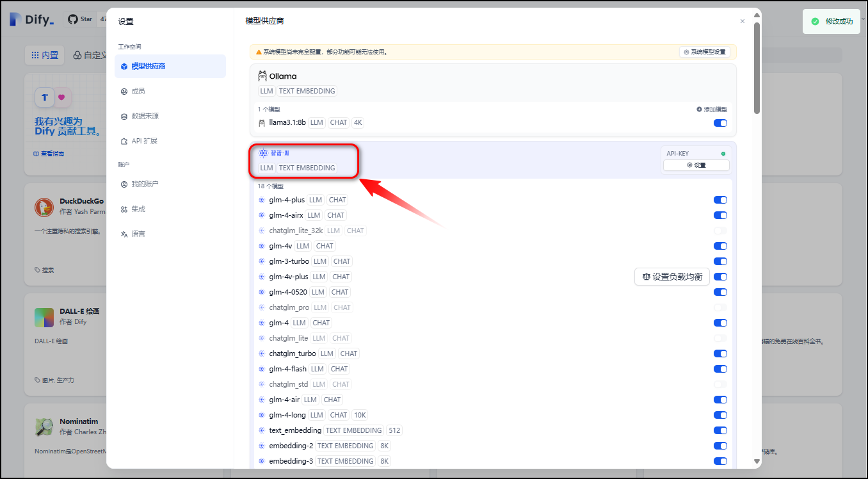The height and width of the screenshot is (479, 868).
Task: Toggle the glm-4-long model switch
Action: 720,415
